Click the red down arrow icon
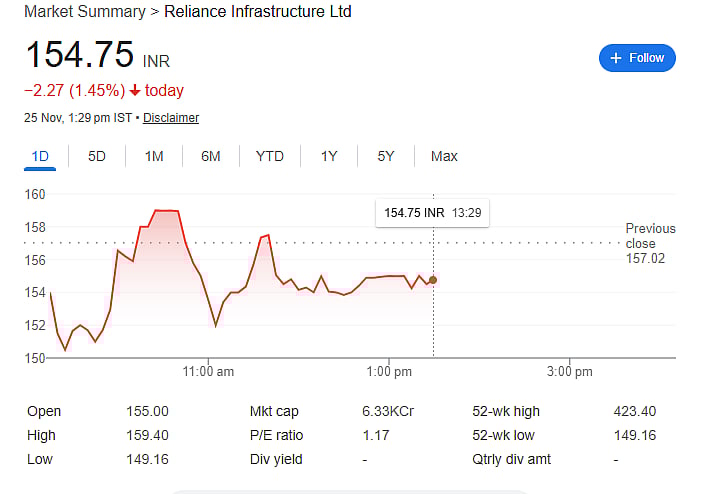This screenshot has width=717, height=494. (x=134, y=91)
